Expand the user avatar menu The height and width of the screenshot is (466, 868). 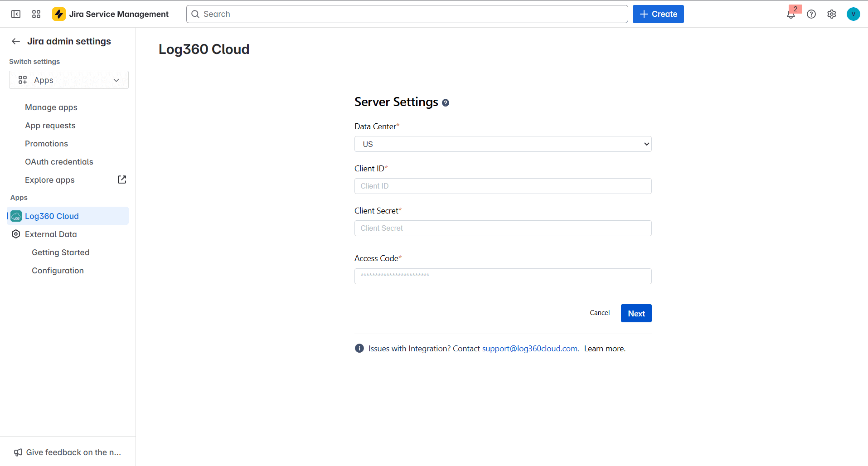click(854, 14)
